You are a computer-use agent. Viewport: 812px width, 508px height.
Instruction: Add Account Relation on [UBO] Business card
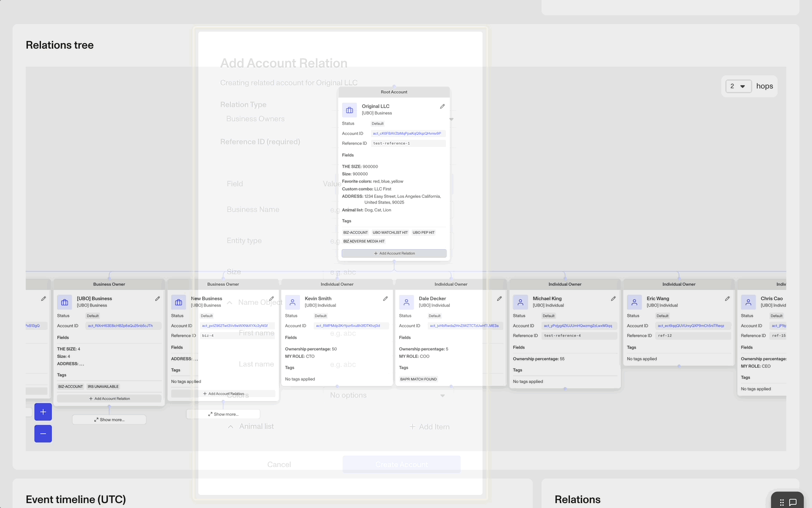(x=109, y=399)
